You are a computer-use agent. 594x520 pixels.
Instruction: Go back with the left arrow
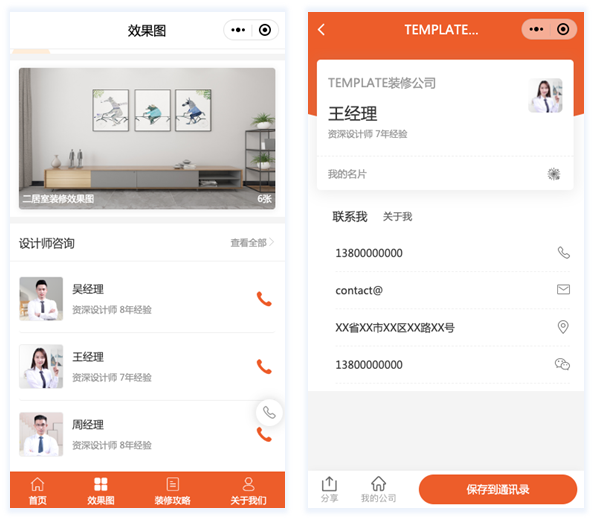[321, 30]
